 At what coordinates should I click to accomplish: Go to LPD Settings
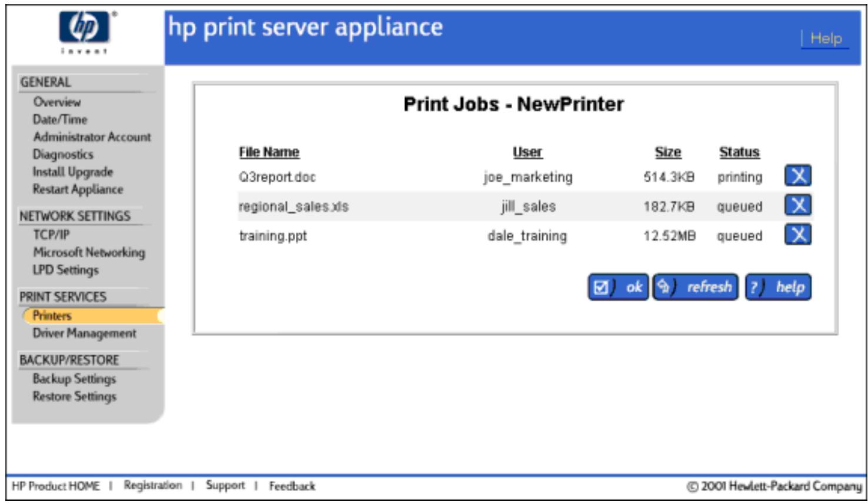[66, 270]
